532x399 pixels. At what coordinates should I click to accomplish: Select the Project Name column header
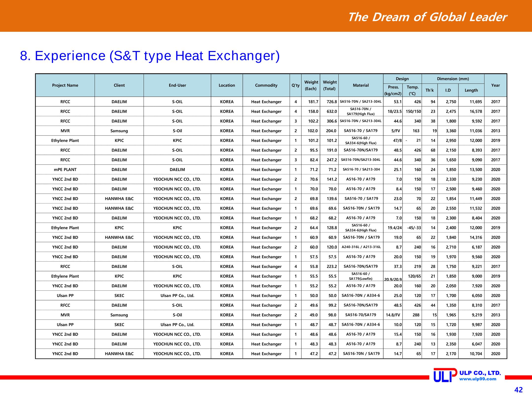click(65, 85)
